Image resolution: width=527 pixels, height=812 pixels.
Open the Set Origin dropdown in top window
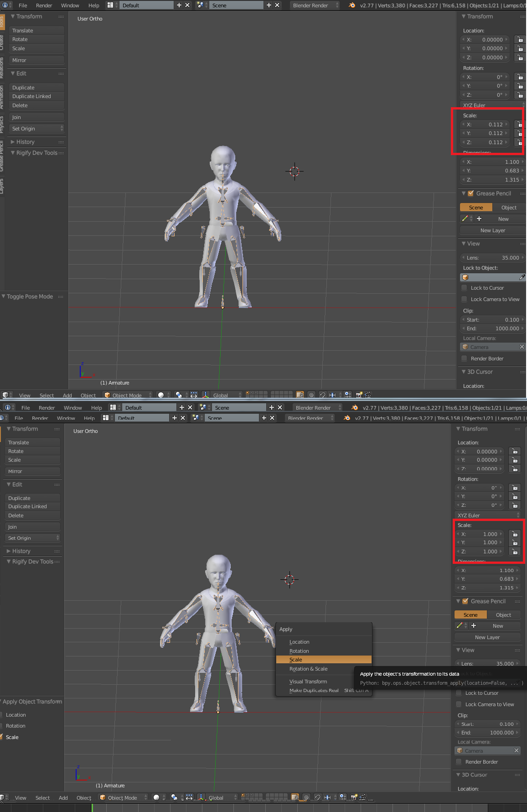point(37,129)
